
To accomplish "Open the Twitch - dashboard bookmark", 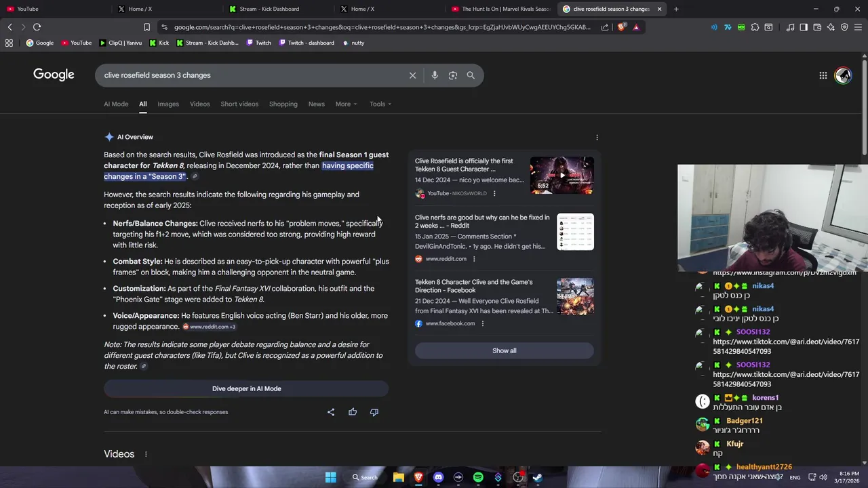I will tap(306, 43).
